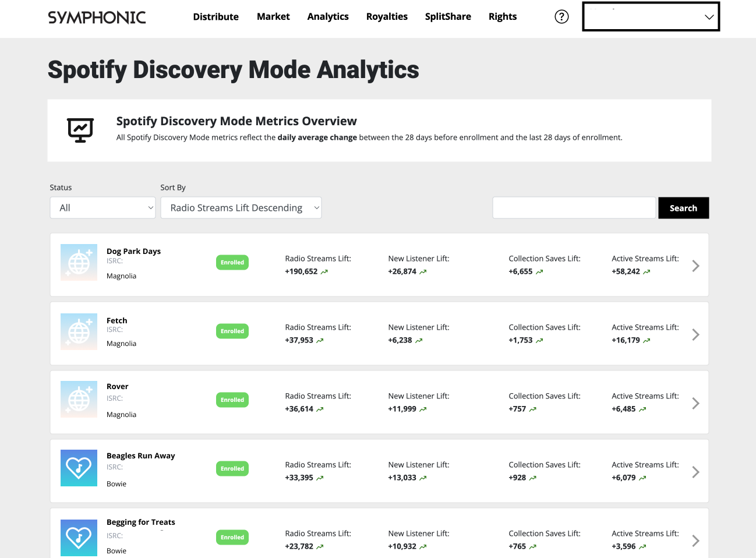The image size is (756, 558).
Task: Expand Beagles Run Away row chevron
Action: [695, 472]
